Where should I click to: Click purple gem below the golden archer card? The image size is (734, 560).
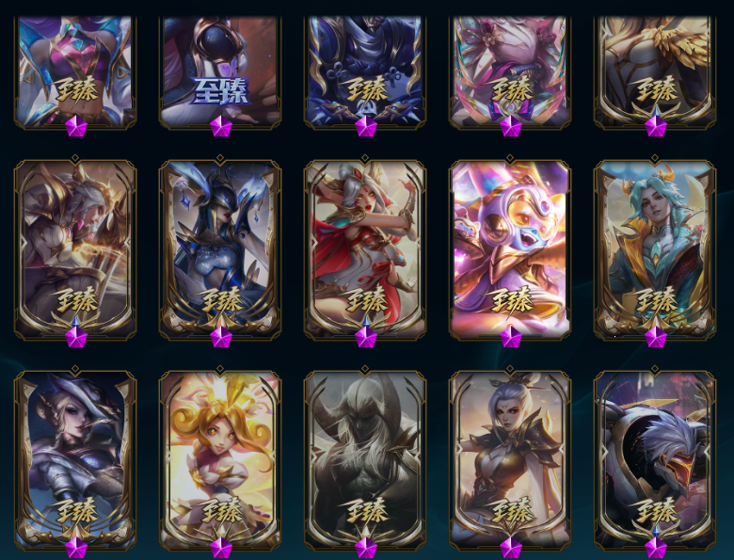[76, 337]
